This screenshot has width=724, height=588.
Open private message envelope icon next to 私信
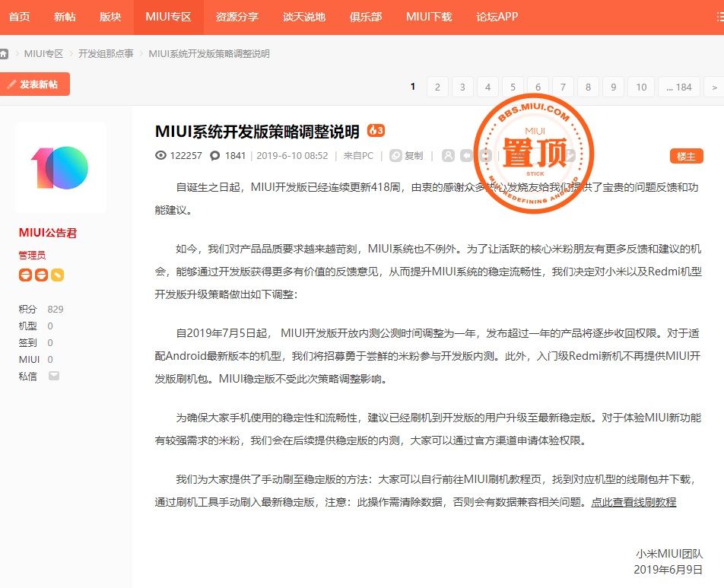coord(54,376)
